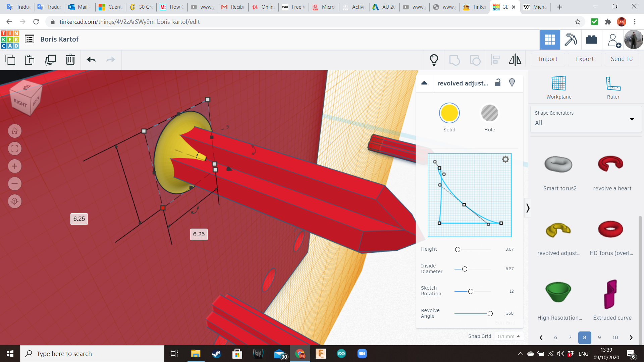
Task: Select the Group tool in the toolbar
Action: pos(454,60)
